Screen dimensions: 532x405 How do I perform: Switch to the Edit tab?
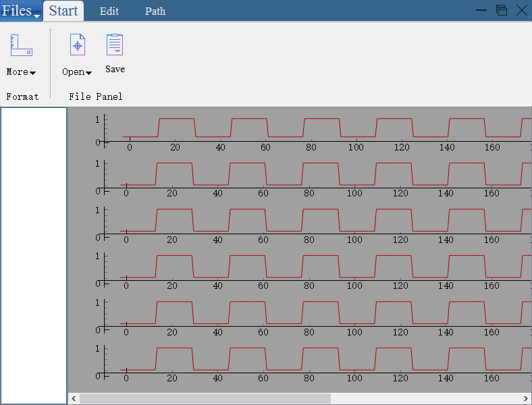pyautogui.click(x=109, y=11)
